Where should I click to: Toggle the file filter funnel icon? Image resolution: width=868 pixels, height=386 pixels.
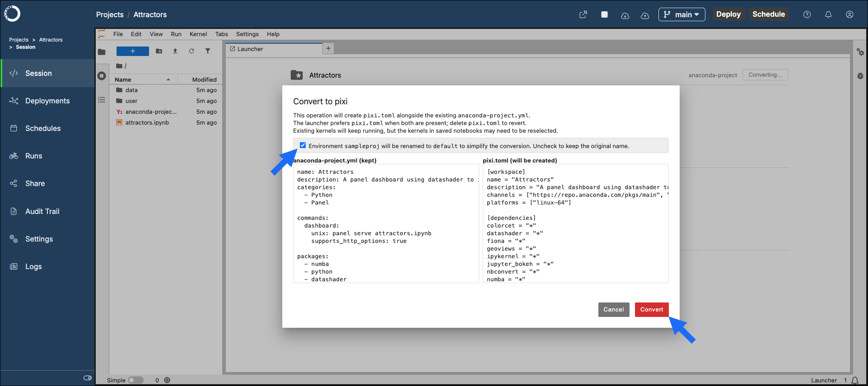point(208,51)
